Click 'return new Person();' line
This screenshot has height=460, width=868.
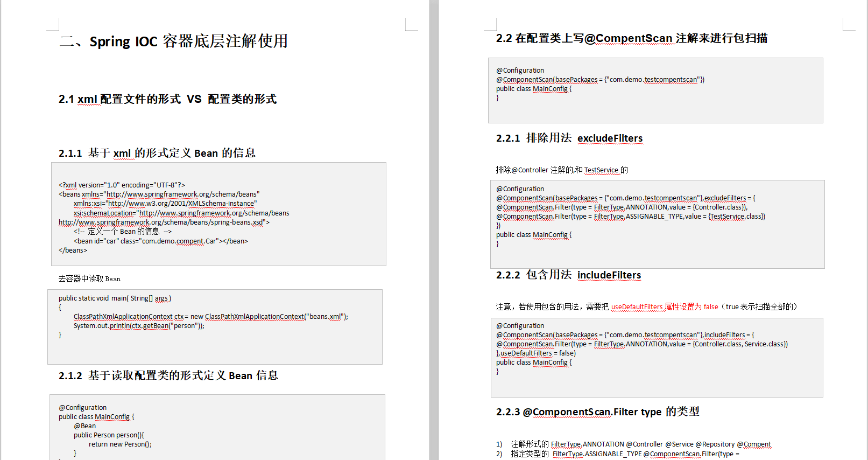120,444
